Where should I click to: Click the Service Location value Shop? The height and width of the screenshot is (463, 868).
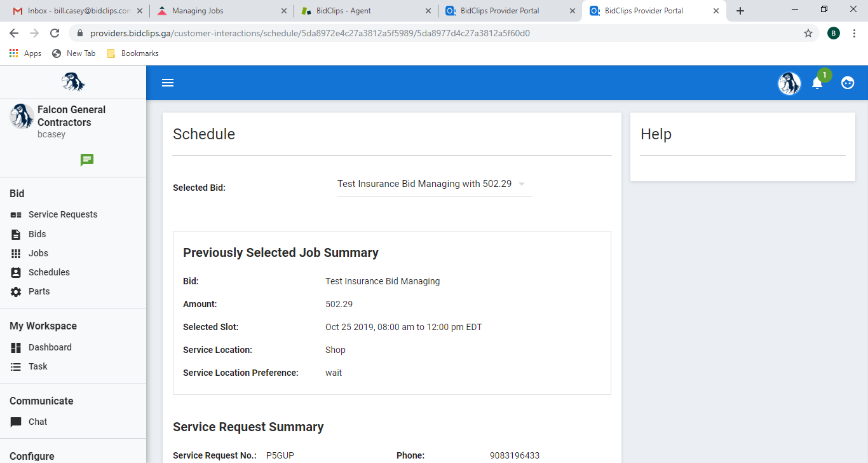(336, 350)
